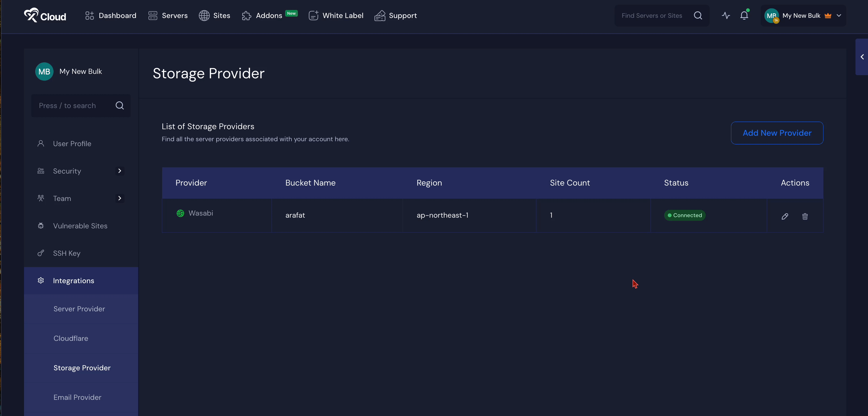Select Email Provider in sidebar
This screenshot has width=868, height=416.
[77, 397]
